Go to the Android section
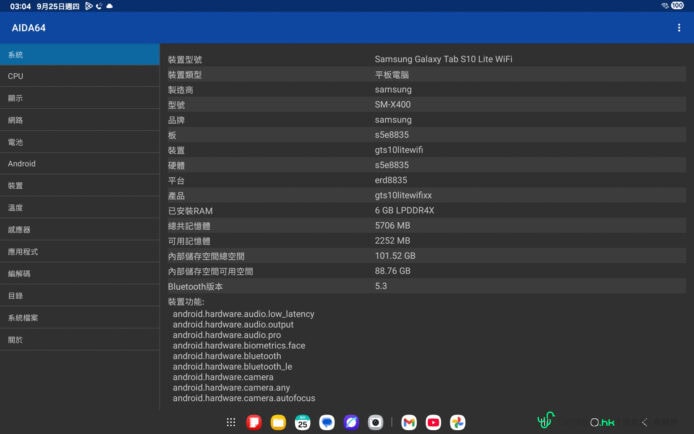 click(80, 164)
